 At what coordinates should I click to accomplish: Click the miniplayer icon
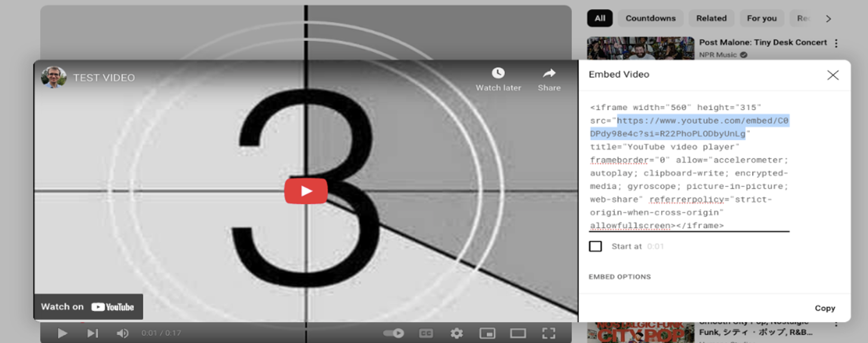(x=487, y=333)
